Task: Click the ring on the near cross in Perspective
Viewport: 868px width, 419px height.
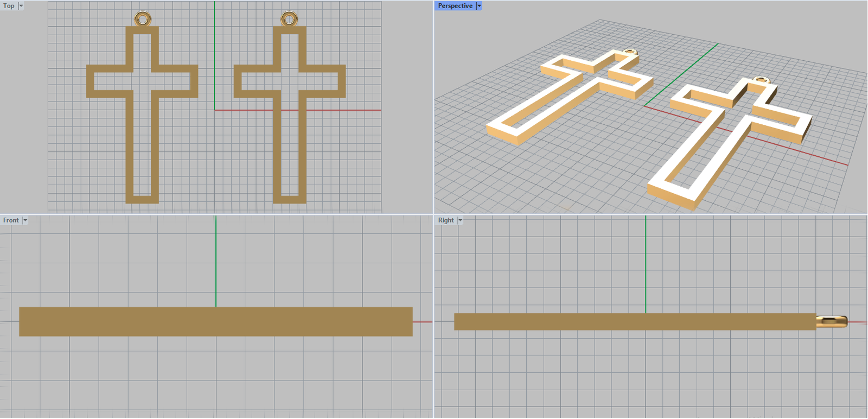Action: click(x=761, y=80)
